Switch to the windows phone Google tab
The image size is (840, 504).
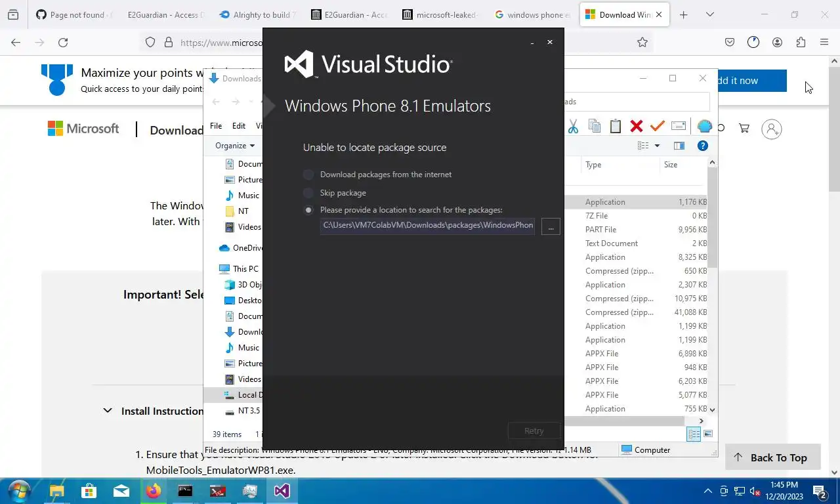pos(532,14)
